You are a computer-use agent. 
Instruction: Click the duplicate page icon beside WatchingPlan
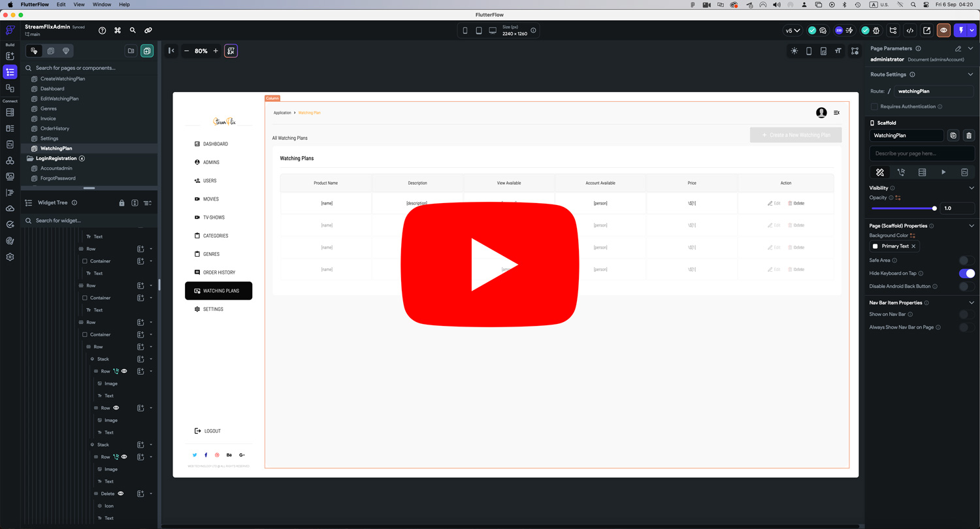pyautogui.click(x=953, y=135)
